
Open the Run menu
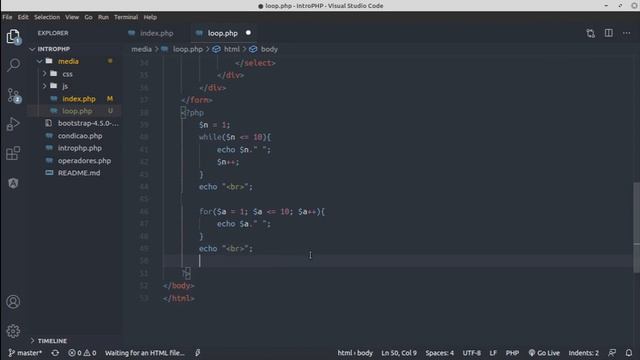point(103,17)
